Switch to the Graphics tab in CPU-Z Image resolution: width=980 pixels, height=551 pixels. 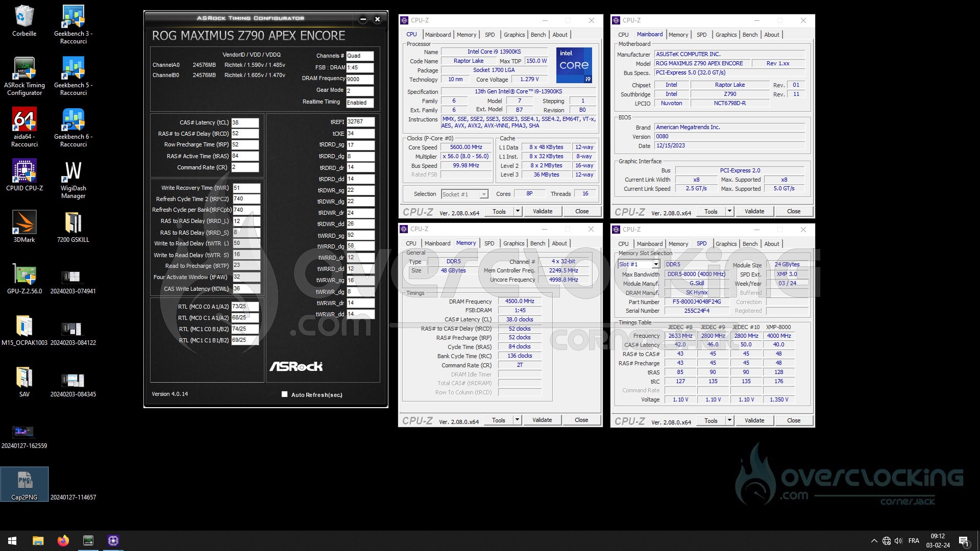(x=514, y=34)
